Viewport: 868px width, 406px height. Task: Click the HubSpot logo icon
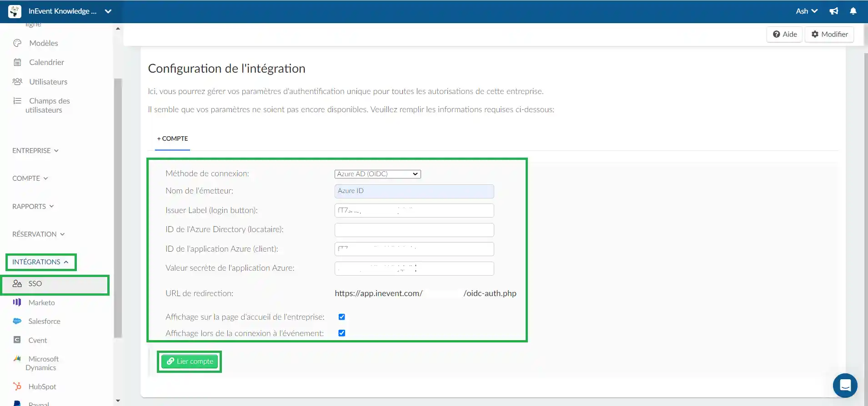point(17,386)
